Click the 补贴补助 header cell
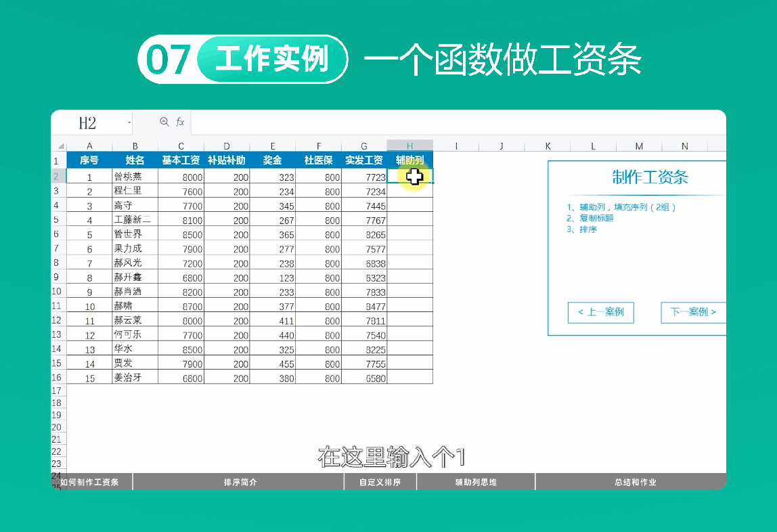This screenshot has width=777, height=532. tap(227, 160)
